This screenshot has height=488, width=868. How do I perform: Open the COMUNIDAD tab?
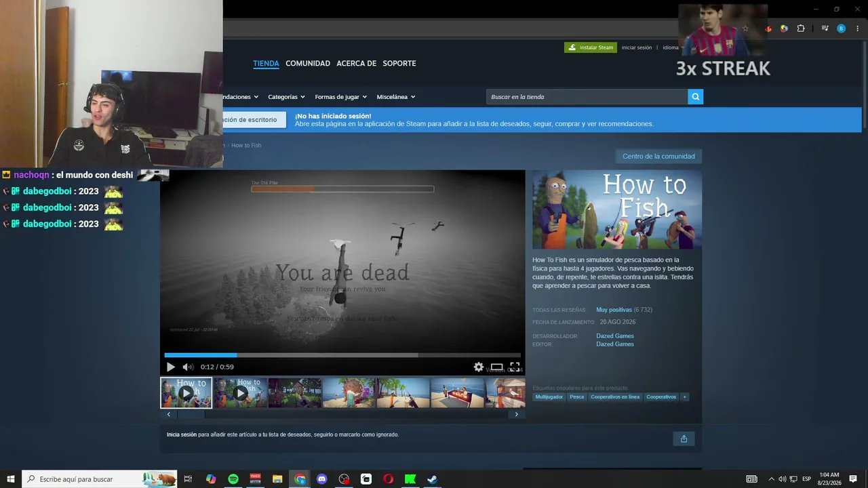pyautogui.click(x=308, y=64)
